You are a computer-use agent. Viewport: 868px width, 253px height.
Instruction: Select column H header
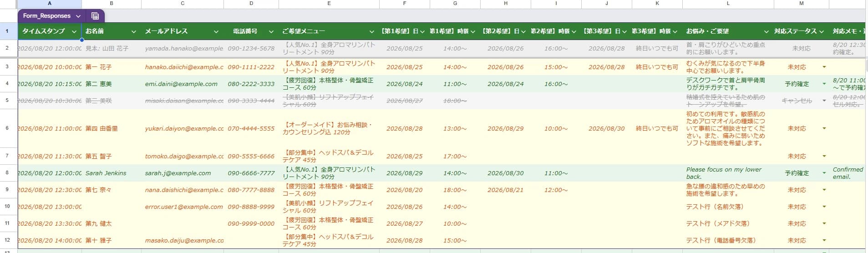coord(505,4)
